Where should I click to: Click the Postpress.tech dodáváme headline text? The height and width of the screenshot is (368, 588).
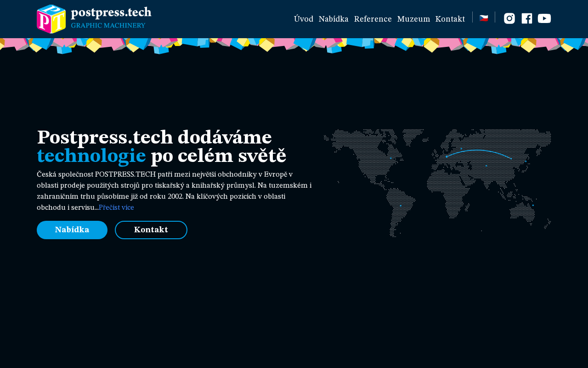154,138
